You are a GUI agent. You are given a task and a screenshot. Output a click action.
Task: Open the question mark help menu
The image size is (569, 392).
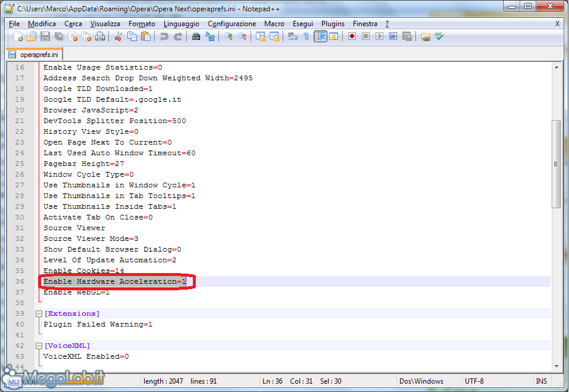click(x=387, y=24)
